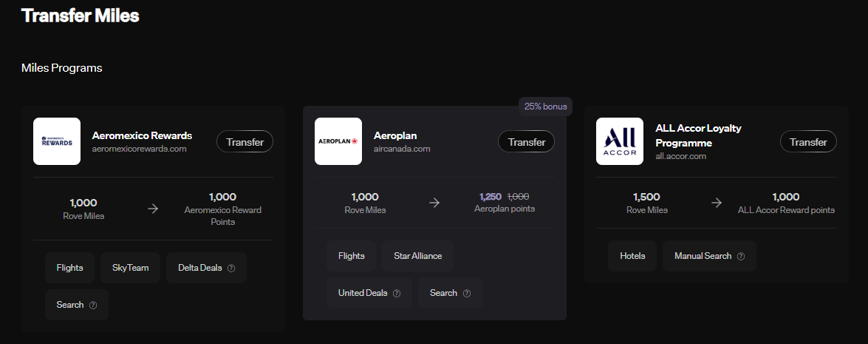Click the ALL Accor Loyalty Programme title
Viewport: 868px width, 344px height.
(x=698, y=135)
